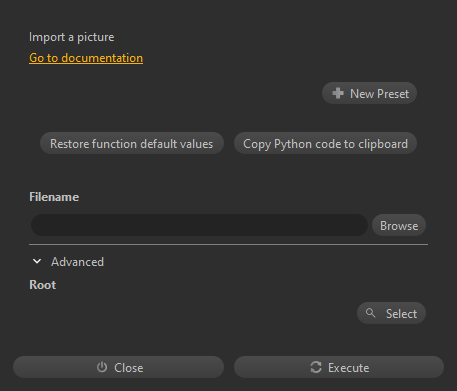The height and width of the screenshot is (391, 457).
Task: Open the Go to documentation link
Action: [x=86, y=58]
